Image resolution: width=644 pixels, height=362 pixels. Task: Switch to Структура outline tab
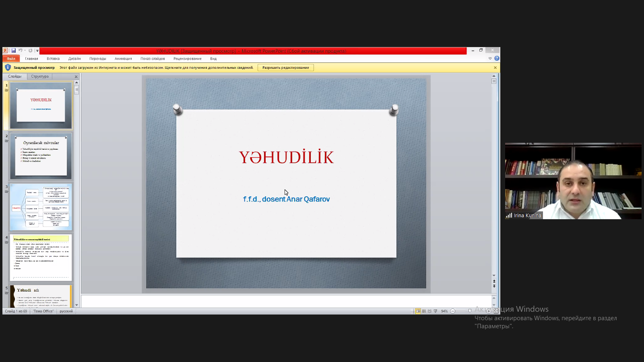pyautogui.click(x=40, y=76)
